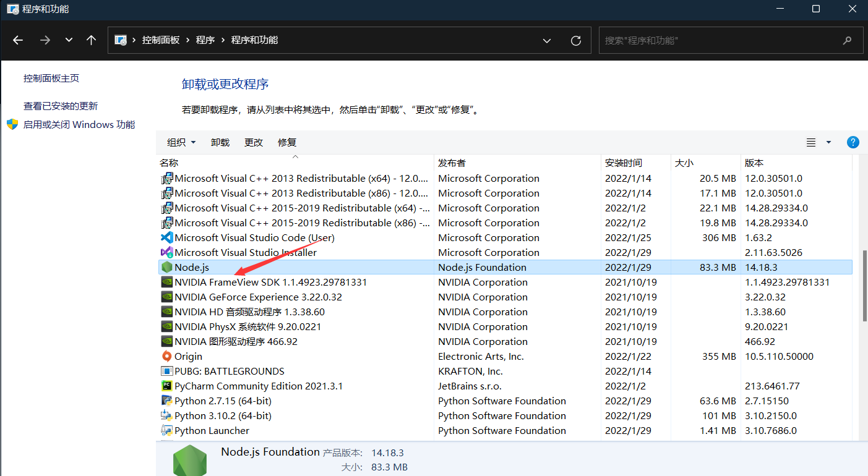
Task: Open the address bar dropdown chevron
Action: coord(546,40)
